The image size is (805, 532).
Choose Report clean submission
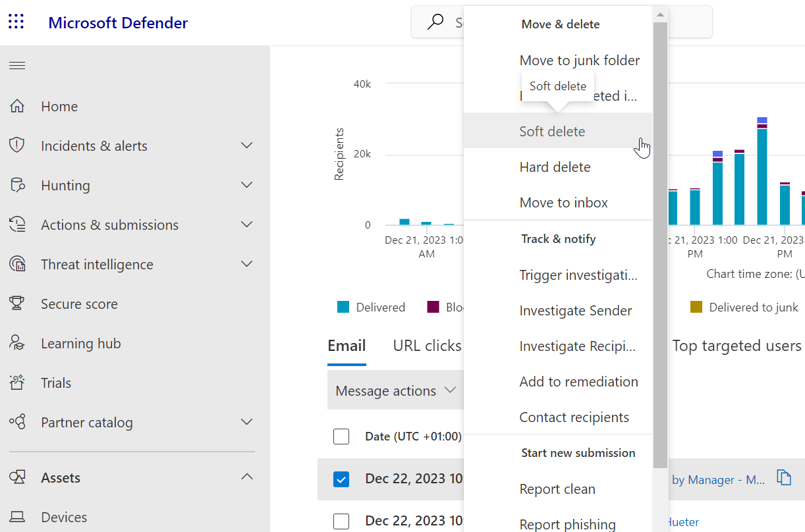coord(558,489)
